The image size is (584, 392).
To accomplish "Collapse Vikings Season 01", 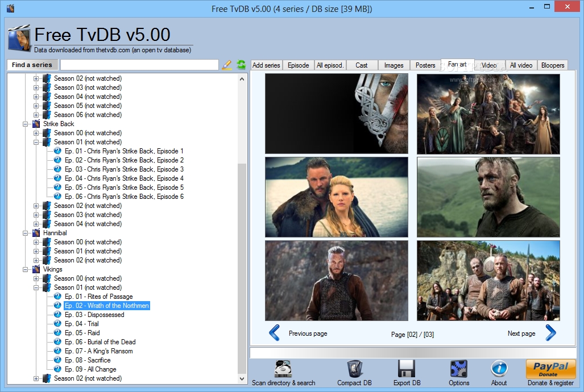I will tap(36, 288).
